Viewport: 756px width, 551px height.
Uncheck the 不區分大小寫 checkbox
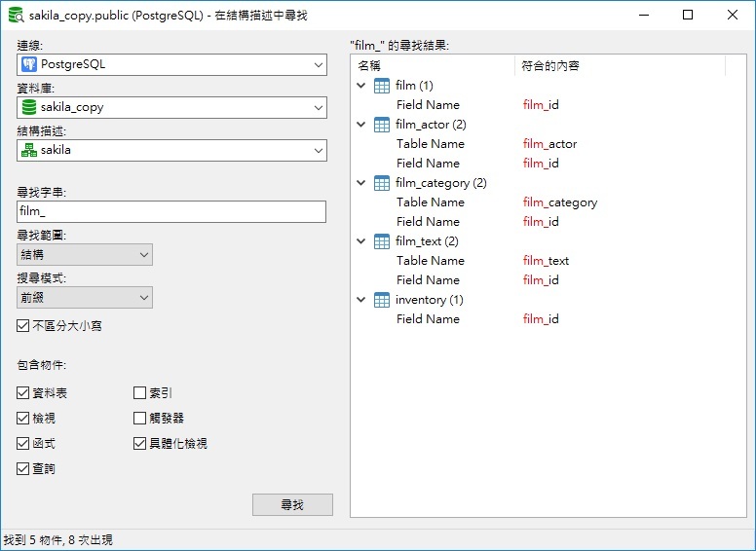point(23,326)
